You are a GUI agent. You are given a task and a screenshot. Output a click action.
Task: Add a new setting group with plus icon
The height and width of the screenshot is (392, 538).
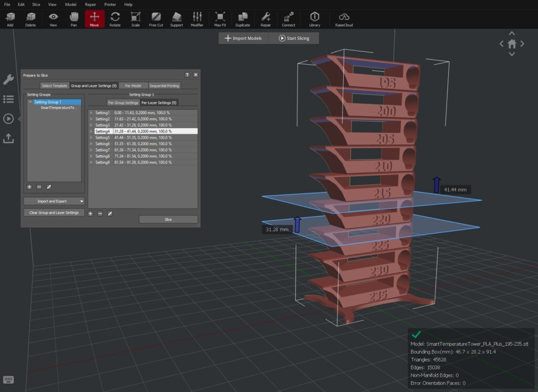tap(29, 187)
